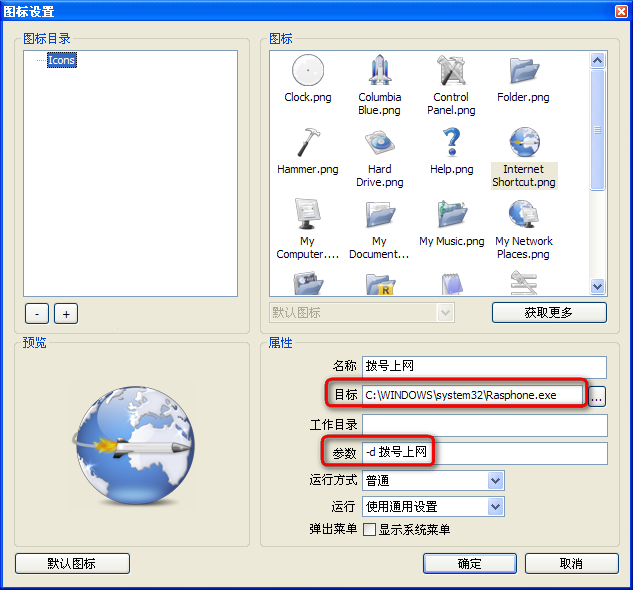
Task: Browse for target with ellipsis button
Action: click(597, 396)
